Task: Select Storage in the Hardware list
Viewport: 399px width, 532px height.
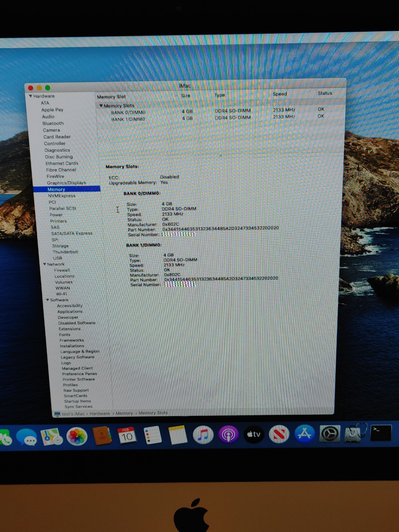Action: point(60,246)
